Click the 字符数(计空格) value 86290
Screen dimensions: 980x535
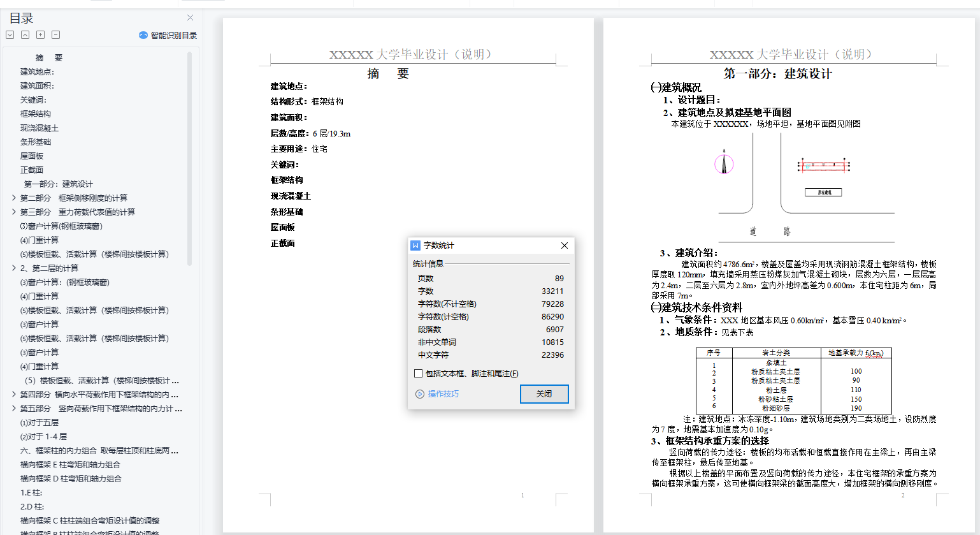pyautogui.click(x=552, y=316)
